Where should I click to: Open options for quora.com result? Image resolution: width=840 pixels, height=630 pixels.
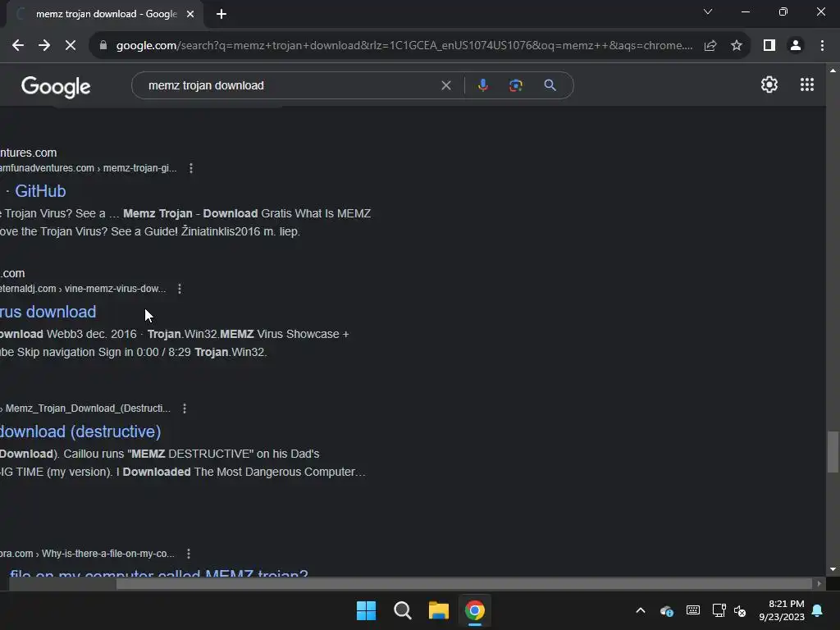tap(188, 554)
